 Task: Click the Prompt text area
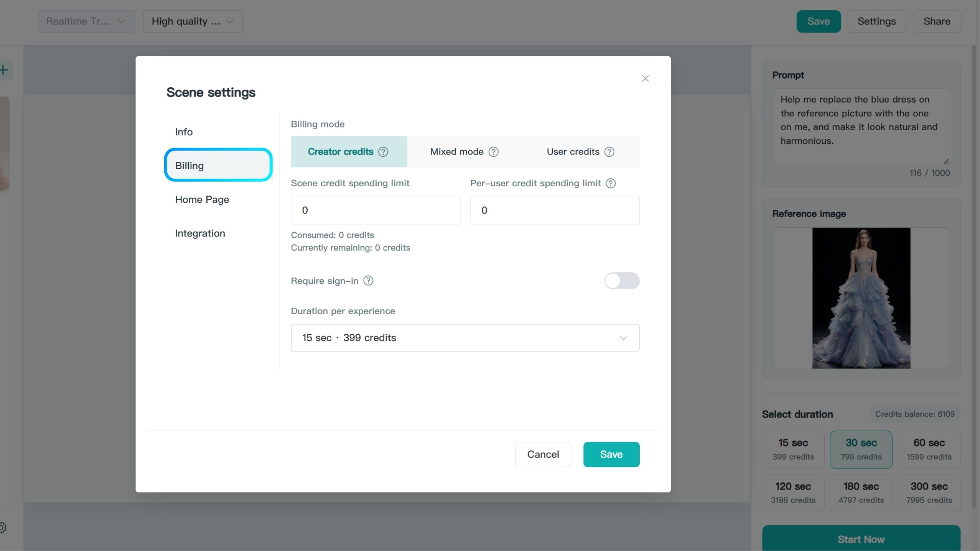tap(861, 127)
